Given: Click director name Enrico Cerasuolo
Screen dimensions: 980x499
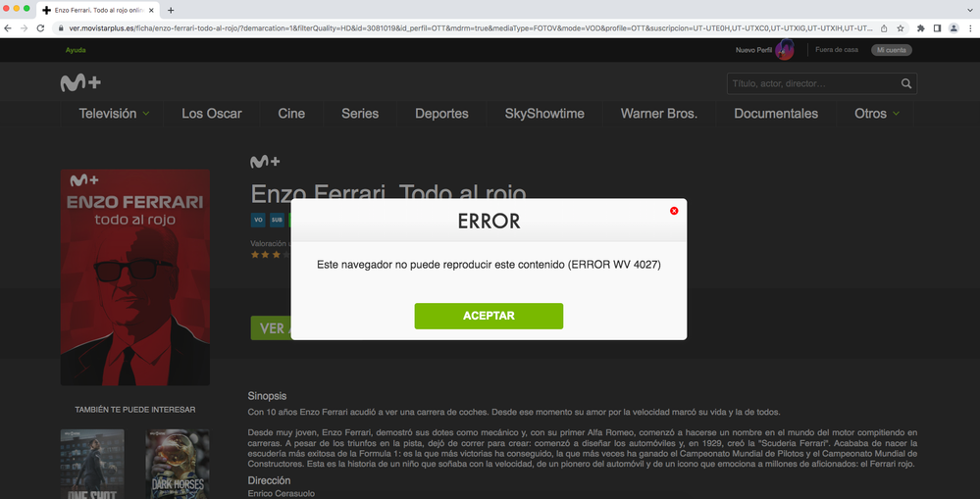Looking at the screenshot, I should [282, 494].
